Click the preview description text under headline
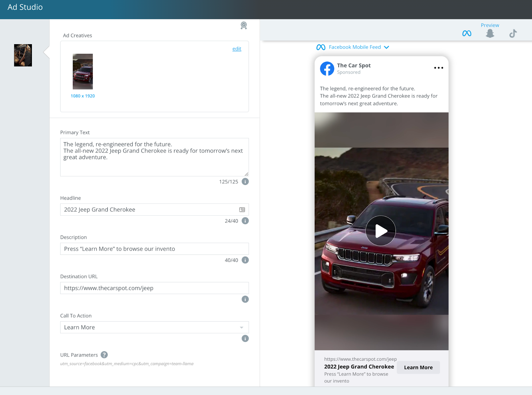This screenshot has height=395, width=532. (356, 378)
